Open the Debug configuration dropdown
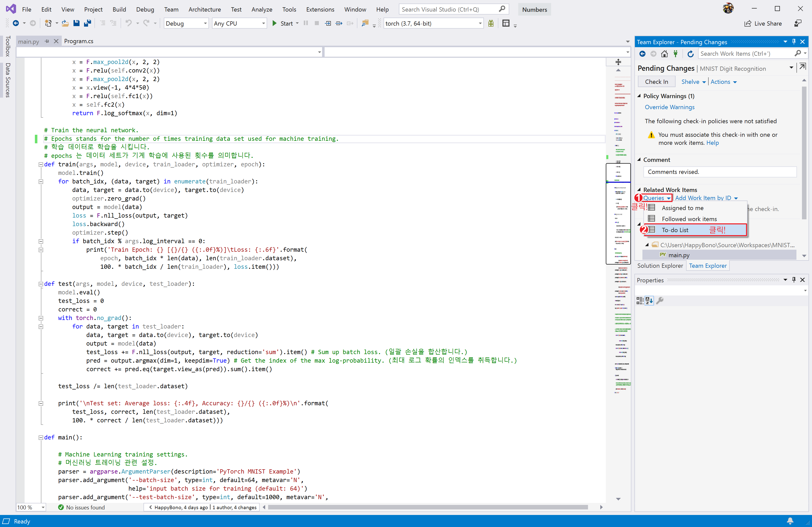This screenshot has height=527, width=812. [186, 23]
